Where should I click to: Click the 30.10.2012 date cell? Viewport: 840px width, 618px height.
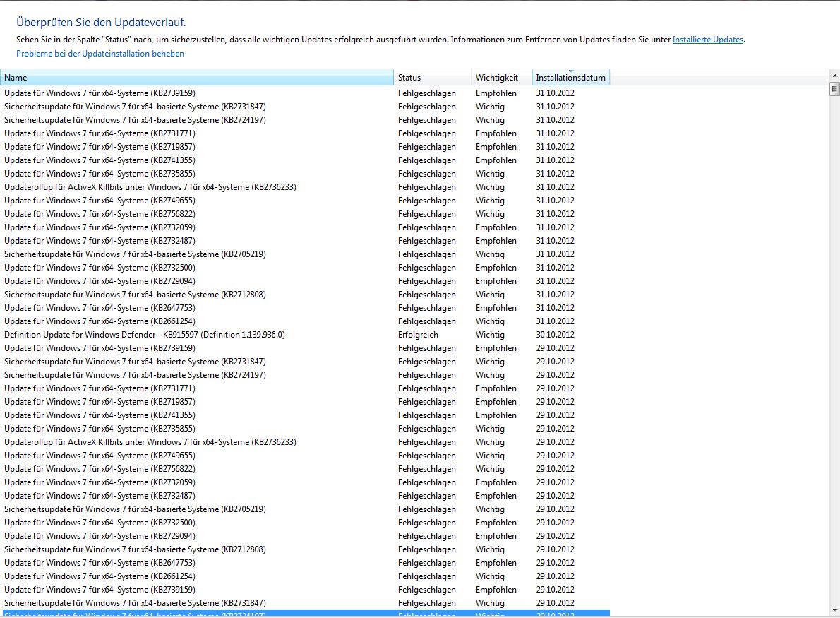pyautogui.click(x=555, y=335)
